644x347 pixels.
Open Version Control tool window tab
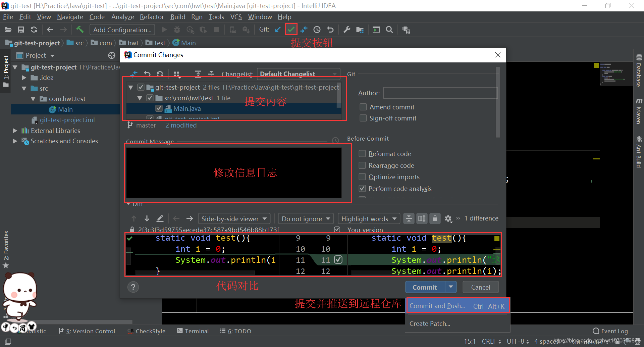click(x=87, y=331)
